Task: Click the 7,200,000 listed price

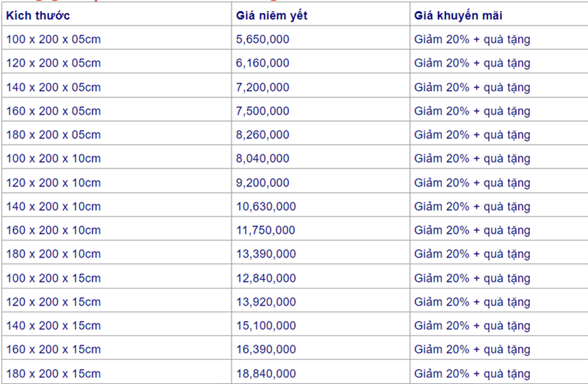Action: (262, 87)
